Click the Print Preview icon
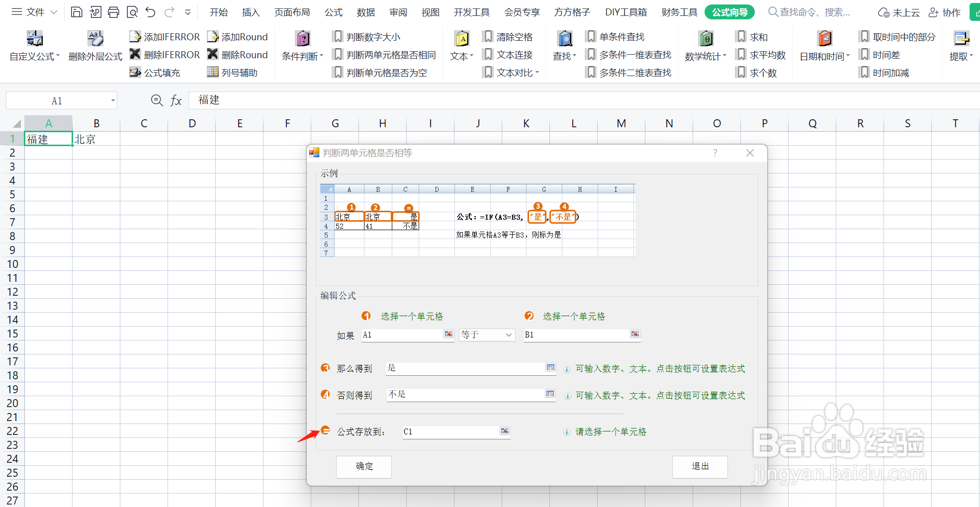 point(132,12)
